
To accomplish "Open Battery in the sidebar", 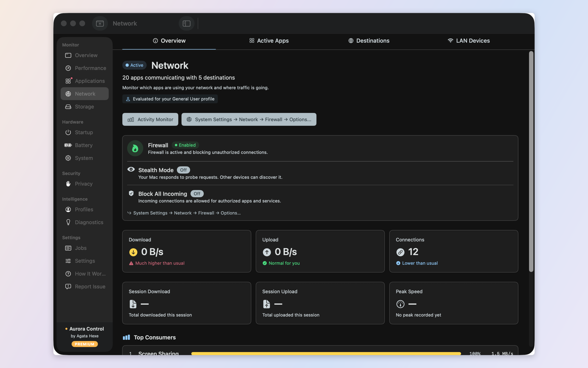I will (x=84, y=145).
